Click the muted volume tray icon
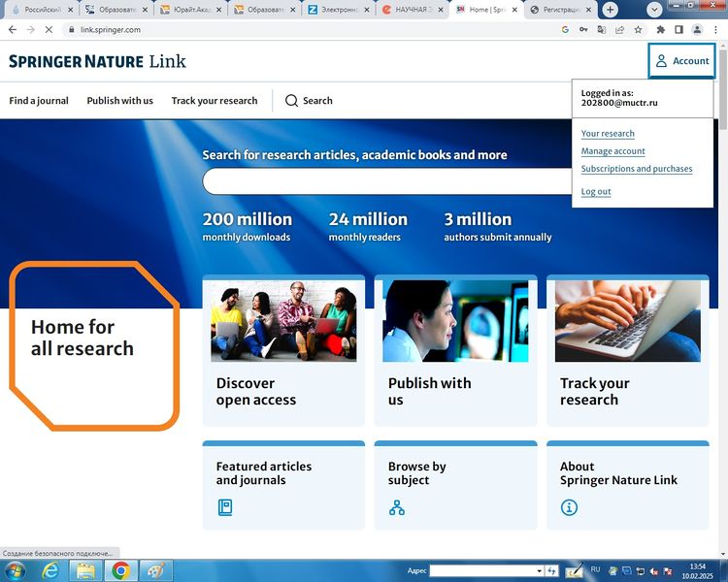This screenshot has height=582, width=728. click(654, 571)
